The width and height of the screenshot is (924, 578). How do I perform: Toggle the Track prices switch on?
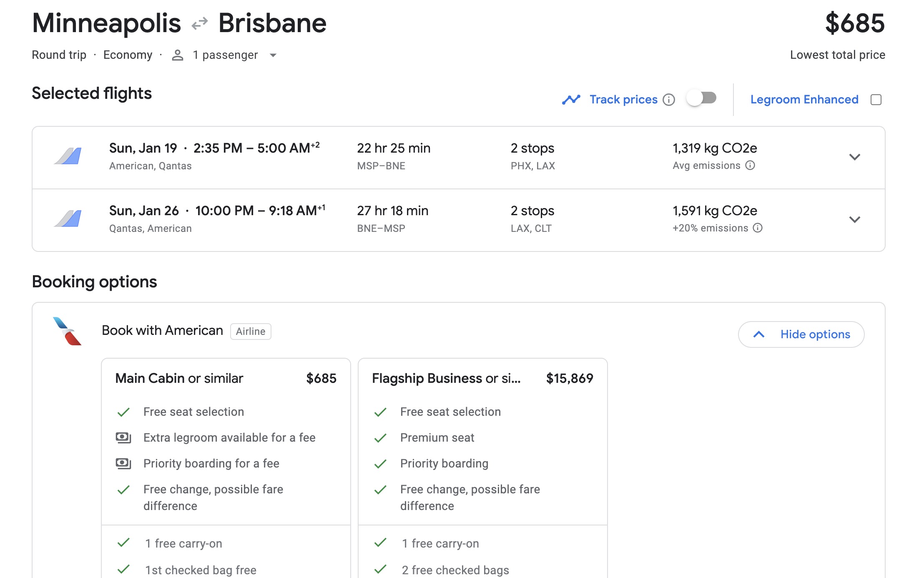tap(701, 98)
